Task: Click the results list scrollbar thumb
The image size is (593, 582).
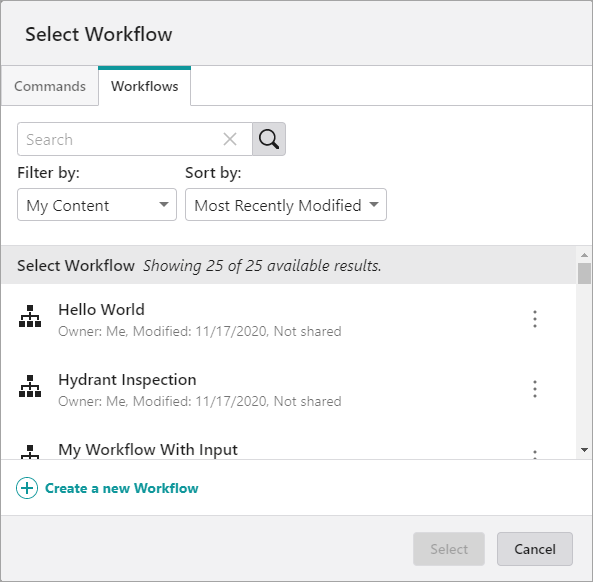Action: coord(584,273)
